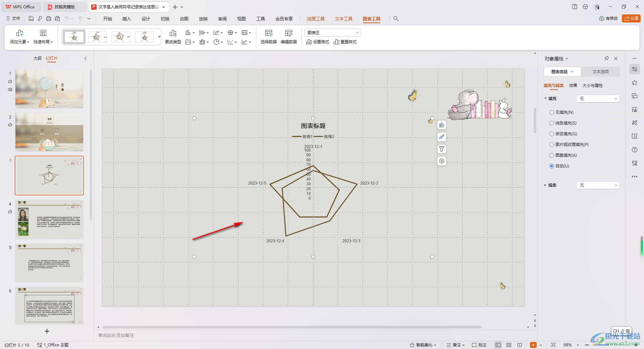Click Smart Beautify (智能美化) button
Image resolution: width=644 pixels, height=349 pixels.
tap(423, 345)
